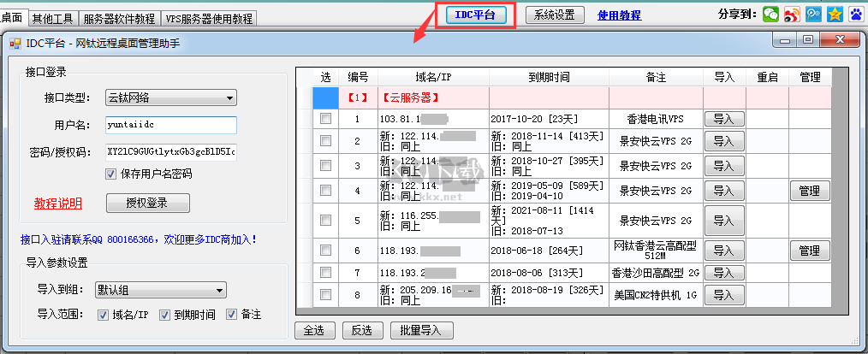Import row 2 server
This screenshot has height=354, width=868.
(724, 141)
